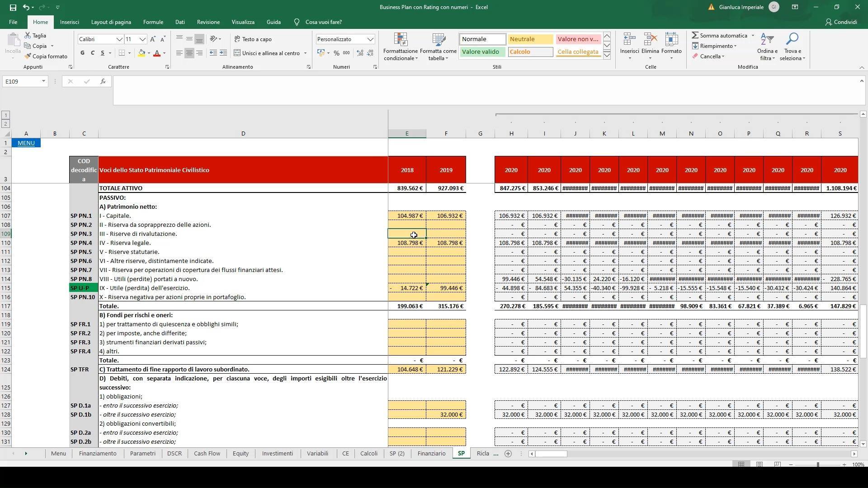The height and width of the screenshot is (488, 868).
Task: Click the Condividi share button
Action: [841, 22]
